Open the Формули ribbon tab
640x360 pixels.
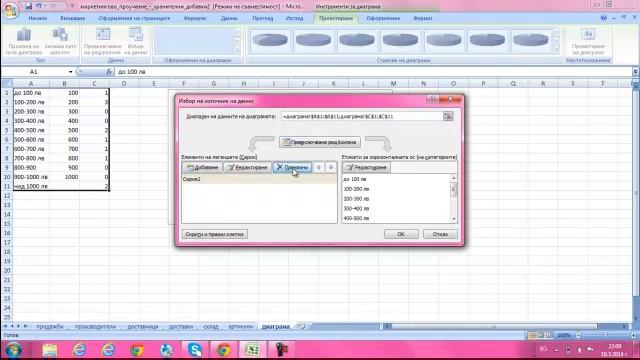tap(195, 18)
